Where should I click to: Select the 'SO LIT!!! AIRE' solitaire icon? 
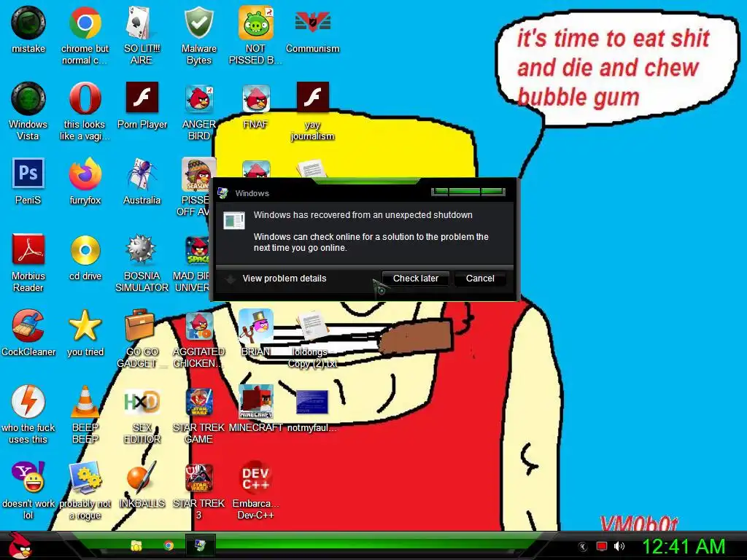(x=142, y=35)
